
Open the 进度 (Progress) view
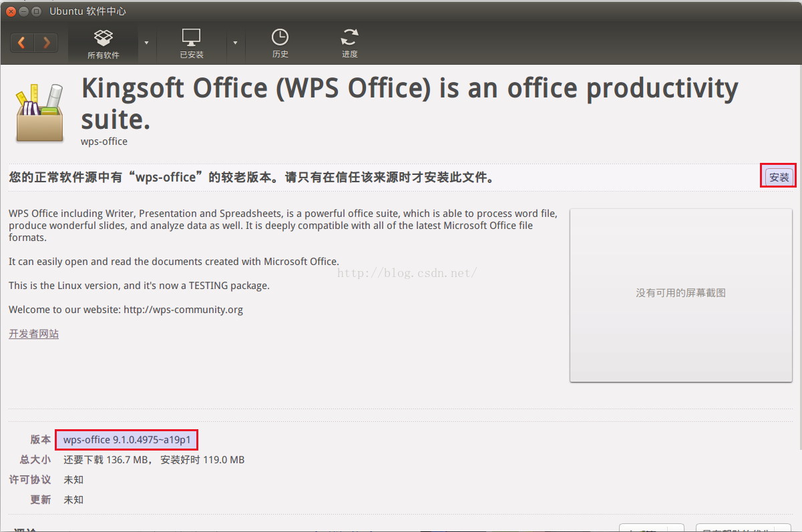tap(349, 43)
